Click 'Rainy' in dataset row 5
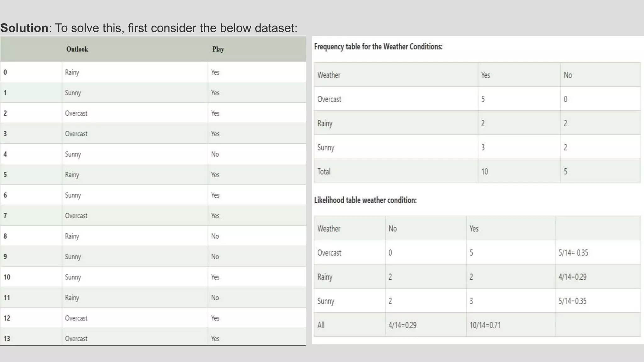Screen dimensions: 644x362 point(72,175)
